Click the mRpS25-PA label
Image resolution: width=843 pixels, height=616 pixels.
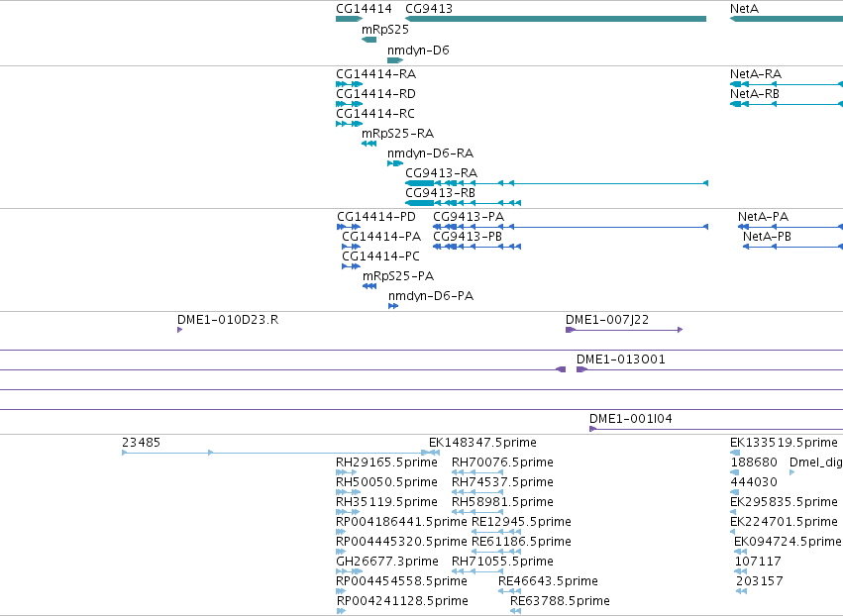pos(398,275)
